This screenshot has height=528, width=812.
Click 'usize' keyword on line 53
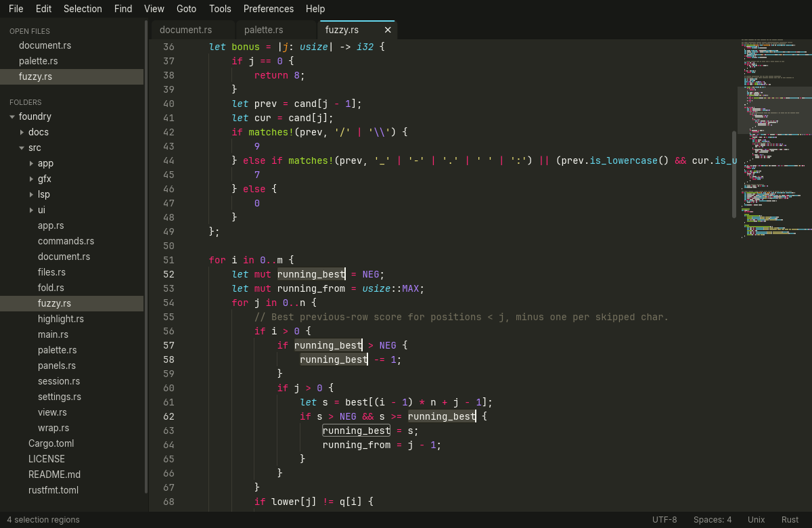click(377, 288)
